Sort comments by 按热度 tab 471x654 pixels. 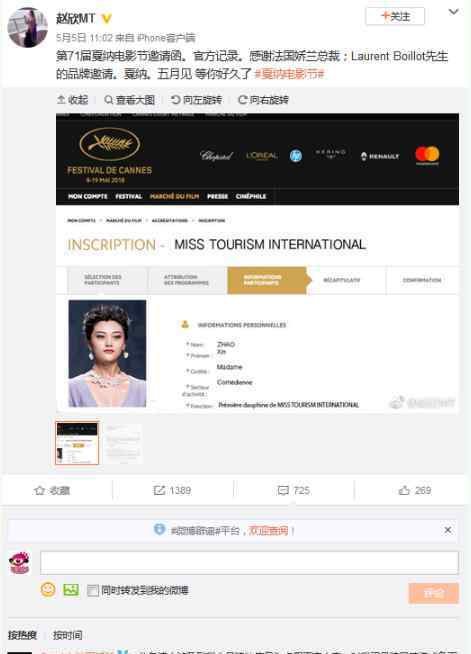pyautogui.click(x=22, y=635)
